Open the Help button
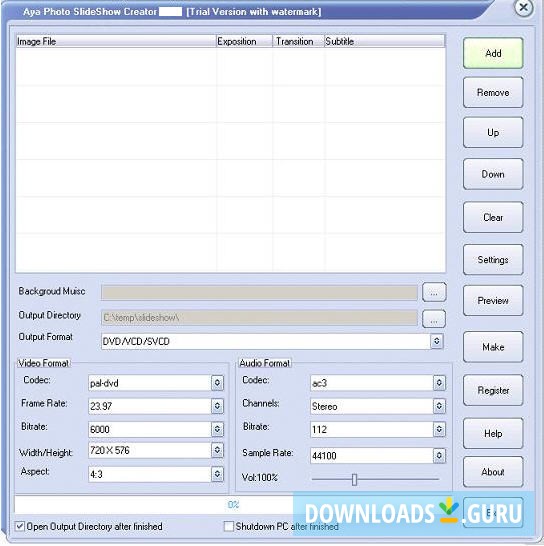This screenshot has width=544, height=546. (x=493, y=434)
